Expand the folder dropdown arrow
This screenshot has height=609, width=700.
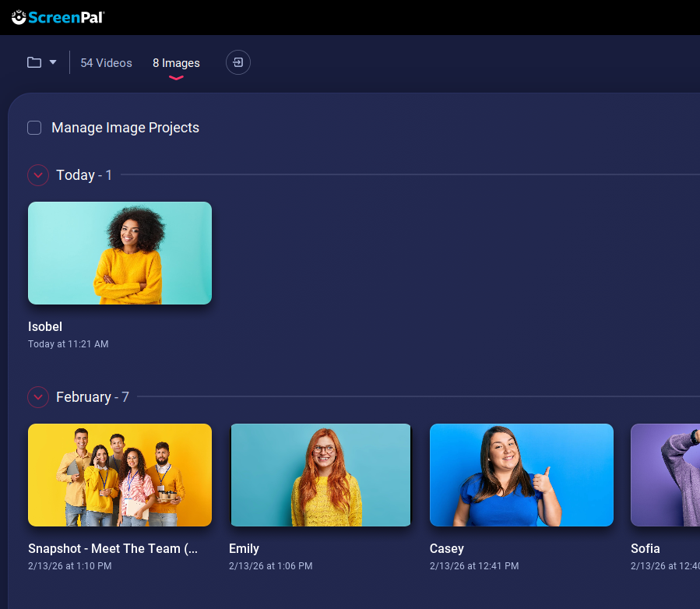tap(53, 62)
